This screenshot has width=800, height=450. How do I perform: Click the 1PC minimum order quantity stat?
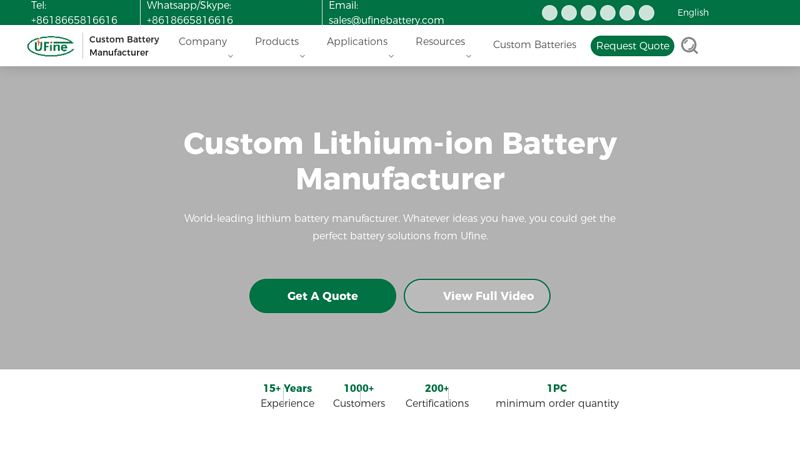point(557,396)
